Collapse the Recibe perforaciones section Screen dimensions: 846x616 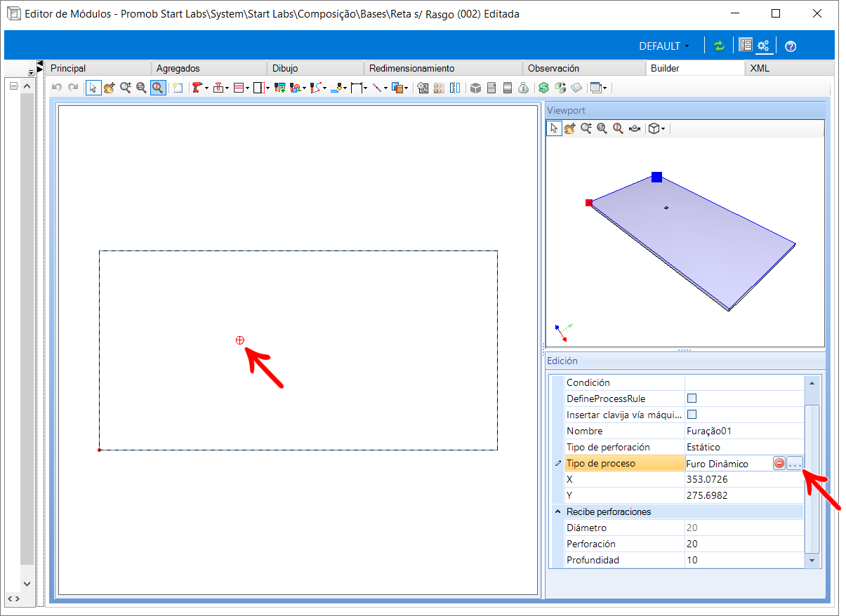pos(558,511)
